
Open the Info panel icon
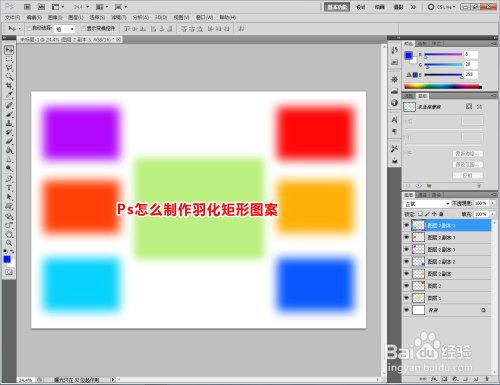coord(394,103)
